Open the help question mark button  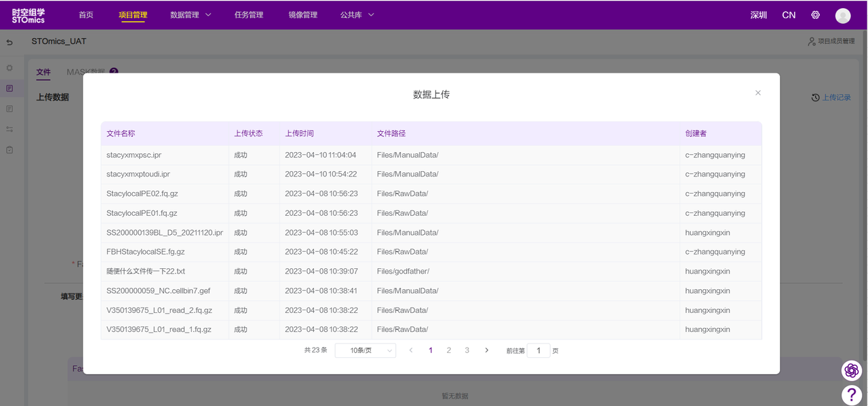click(851, 394)
